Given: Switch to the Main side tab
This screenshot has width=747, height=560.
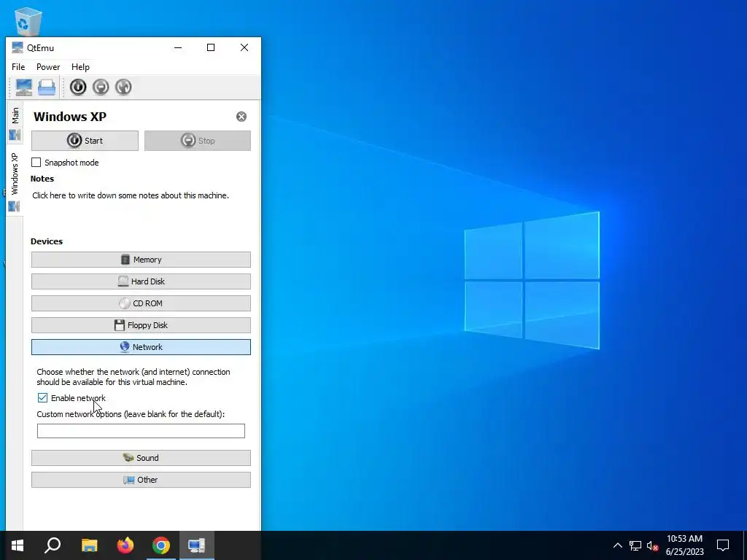Looking at the screenshot, I should coord(15,124).
